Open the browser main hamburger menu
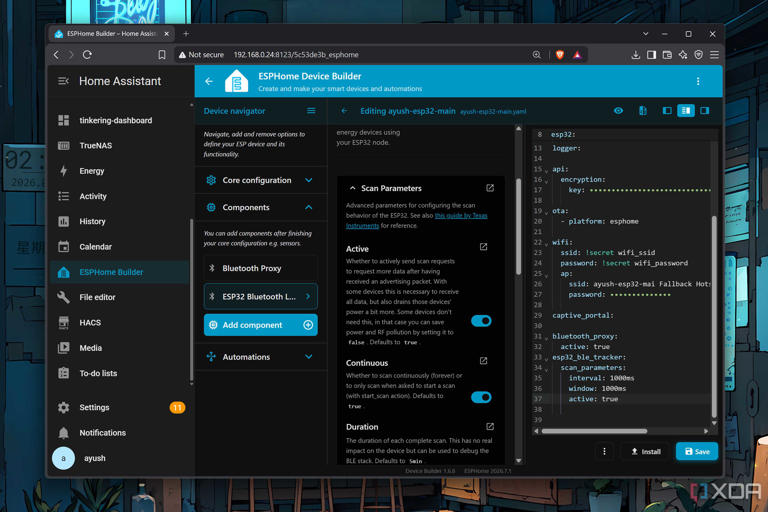This screenshot has height=512, width=768. point(715,55)
